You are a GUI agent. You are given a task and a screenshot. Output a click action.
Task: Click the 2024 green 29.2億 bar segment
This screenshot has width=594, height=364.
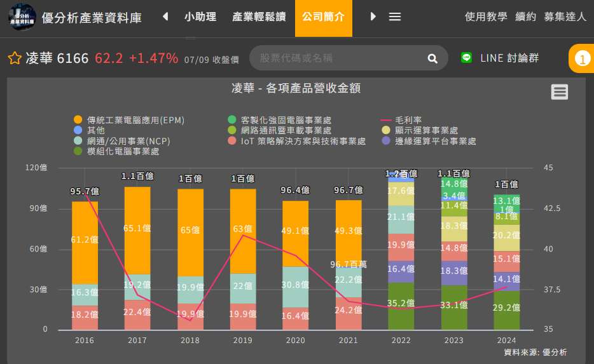click(506, 310)
